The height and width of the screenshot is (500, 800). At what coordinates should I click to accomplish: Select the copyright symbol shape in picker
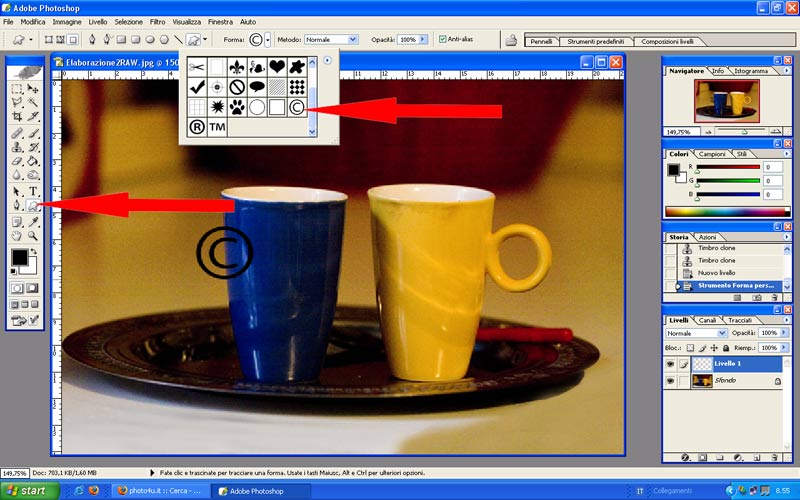[x=296, y=107]
